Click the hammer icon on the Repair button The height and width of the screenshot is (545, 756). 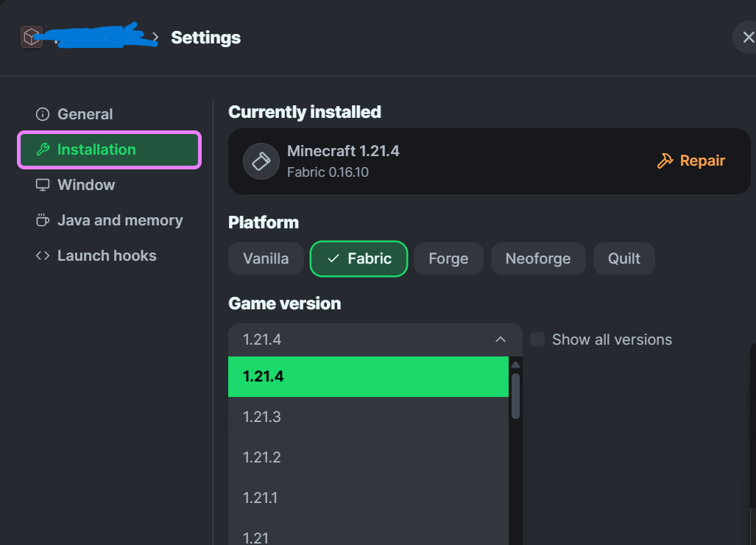click(x=665, y=161)
